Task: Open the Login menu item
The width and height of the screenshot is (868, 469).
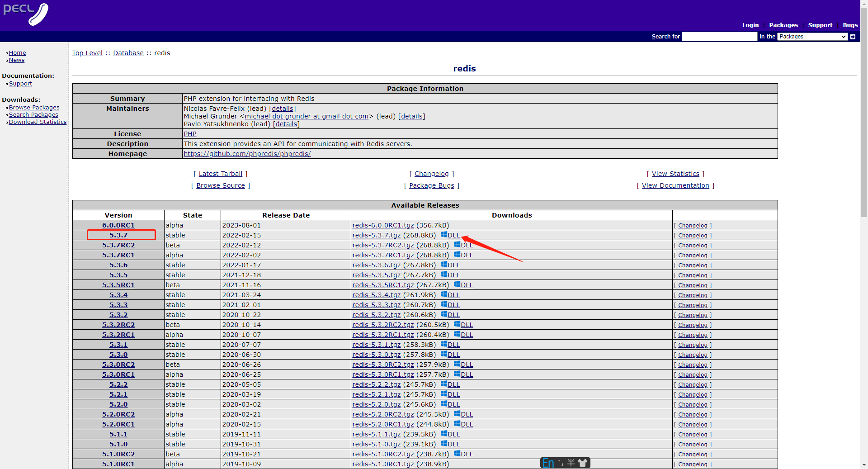Action: 750,25
